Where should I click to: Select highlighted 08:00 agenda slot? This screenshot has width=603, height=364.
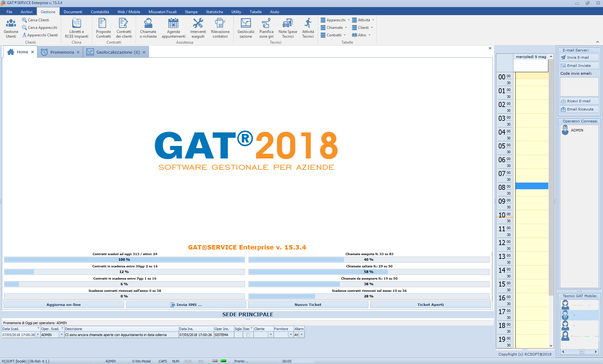(532, 186)
